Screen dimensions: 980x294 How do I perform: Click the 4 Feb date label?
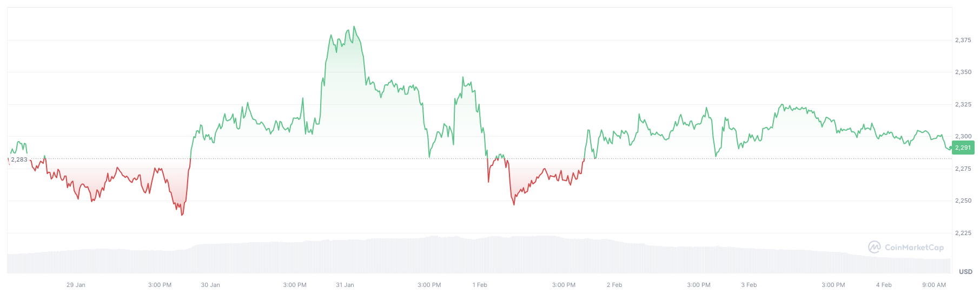coord(884,285)
